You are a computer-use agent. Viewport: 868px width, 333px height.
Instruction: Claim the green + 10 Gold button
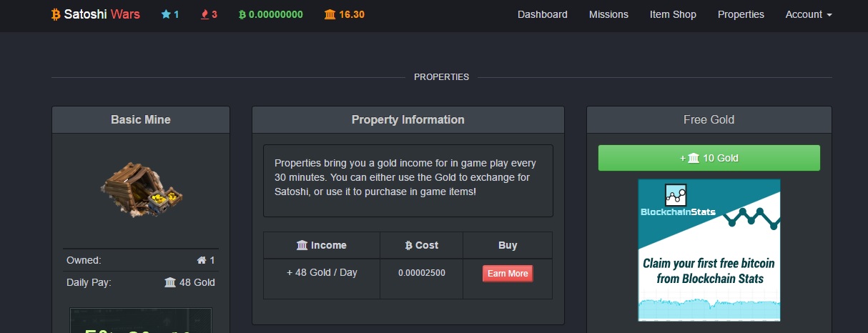point(709,158)
